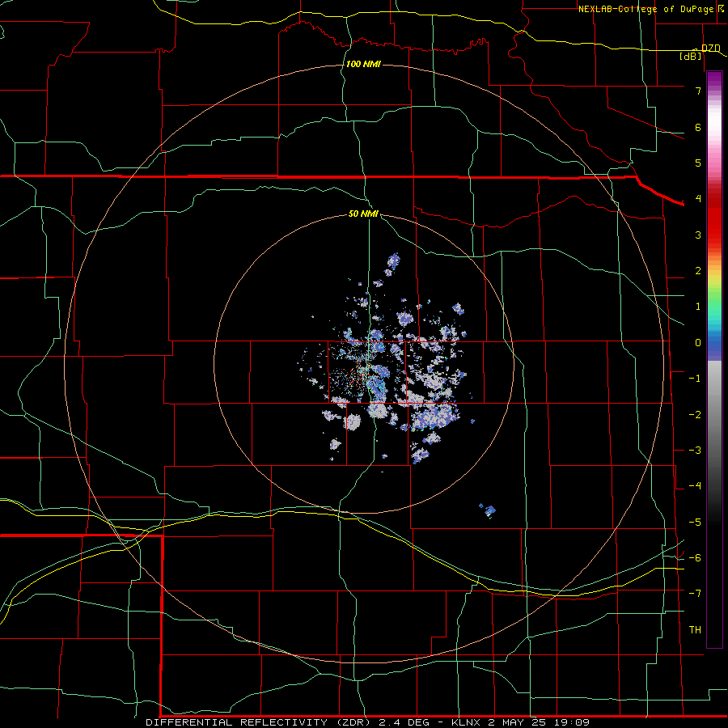The height and width of the screenshot is (728, 728).
Task: Click the 'KLNX' radar site identifier
Action: click(467, 722)
